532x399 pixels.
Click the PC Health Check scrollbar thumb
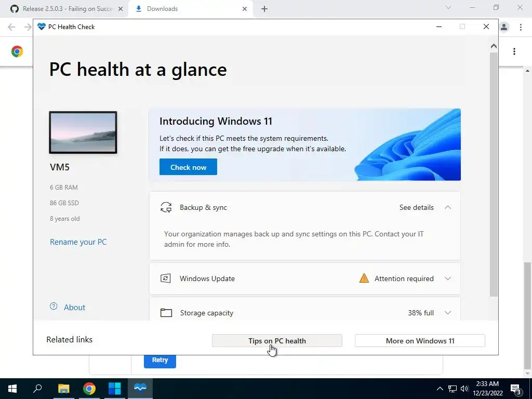494,175
